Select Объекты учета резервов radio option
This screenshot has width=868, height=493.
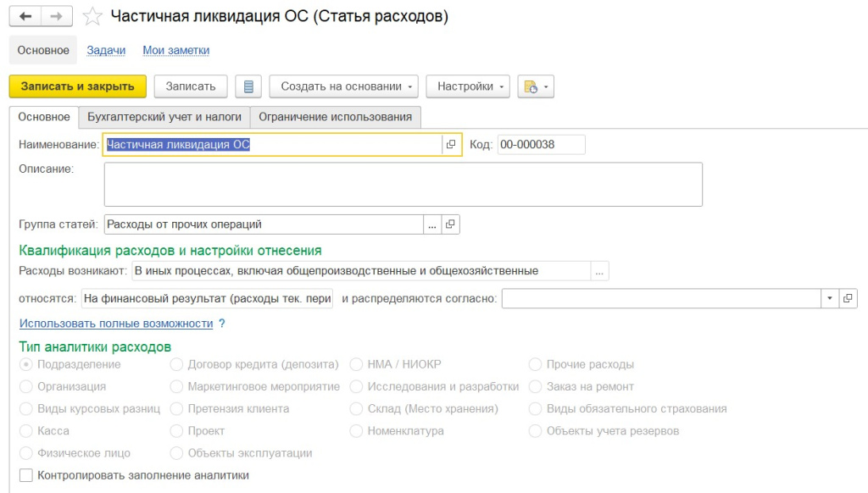[536, 431]
